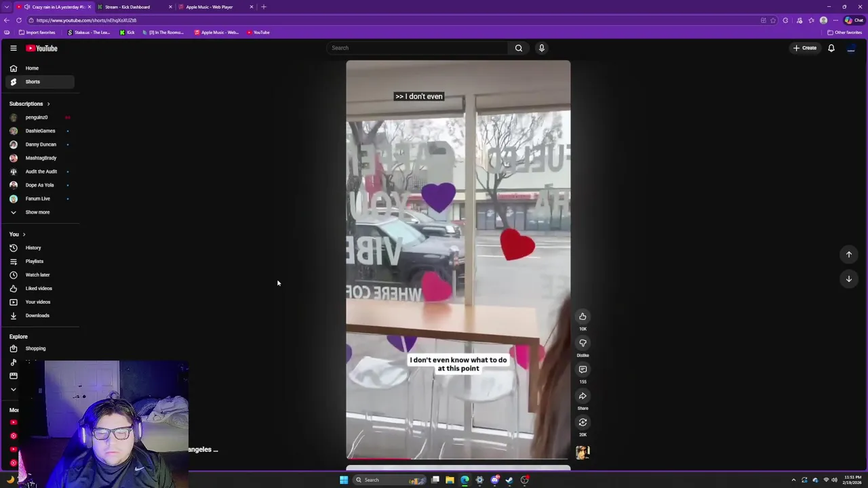Share this Short

click(x=583, y=396)
